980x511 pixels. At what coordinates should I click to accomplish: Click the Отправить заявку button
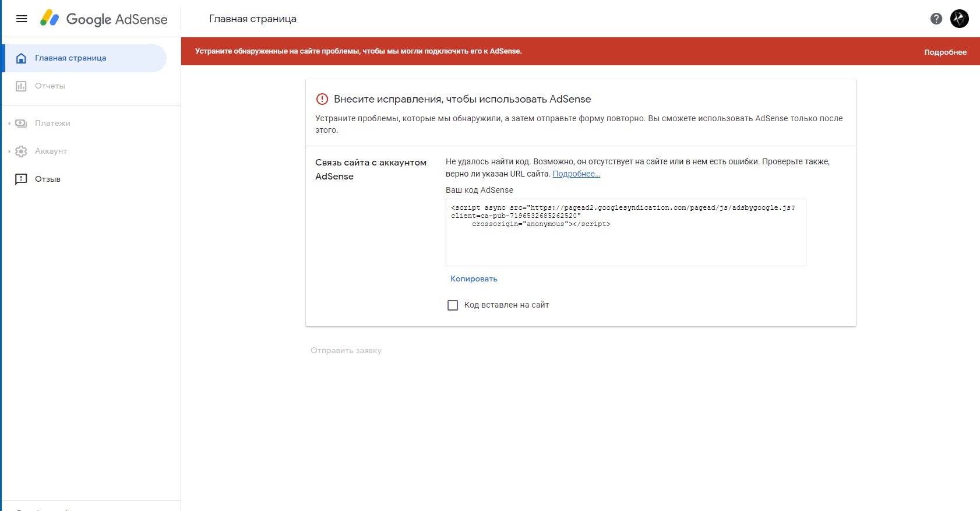[346, 350]
